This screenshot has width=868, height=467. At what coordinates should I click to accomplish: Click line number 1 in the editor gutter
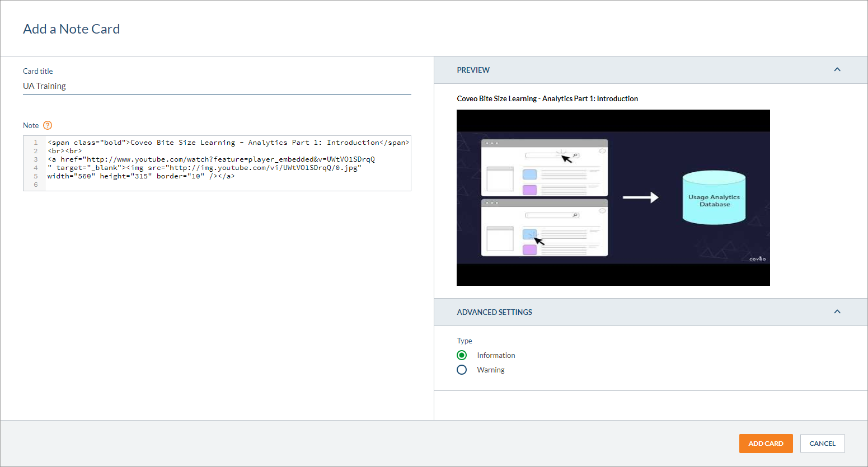36,143
